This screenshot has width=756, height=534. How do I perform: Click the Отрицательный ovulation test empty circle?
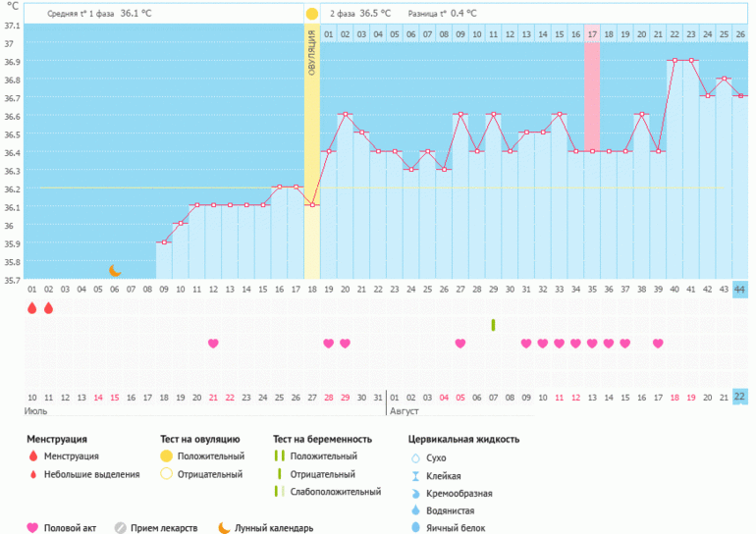[167, 474]
